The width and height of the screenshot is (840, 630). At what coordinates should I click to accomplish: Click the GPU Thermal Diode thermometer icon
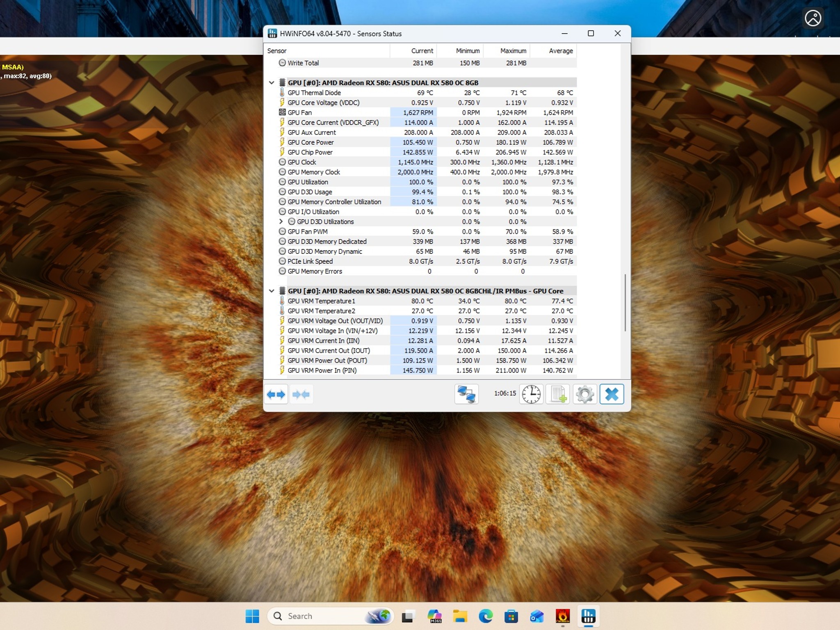(282, 92)
